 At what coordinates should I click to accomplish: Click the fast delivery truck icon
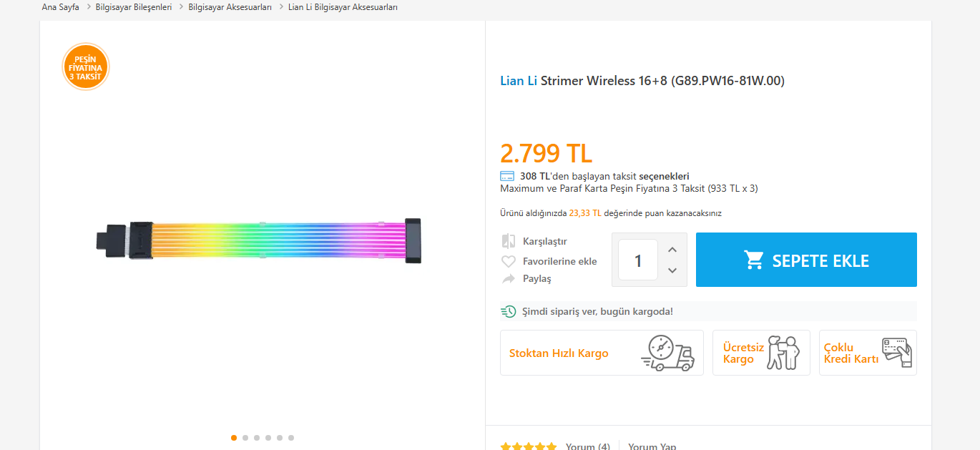pos(667,353)
